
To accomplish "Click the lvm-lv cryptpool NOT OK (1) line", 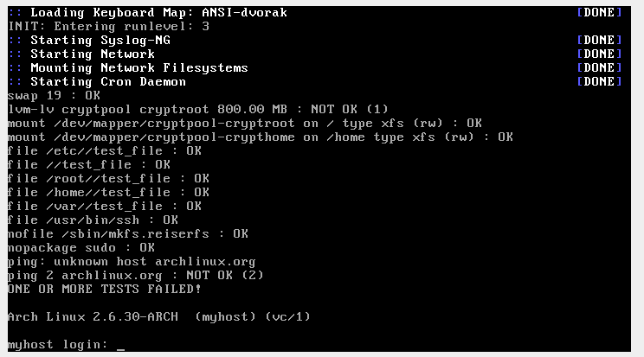I will click(x=197, y=109).
